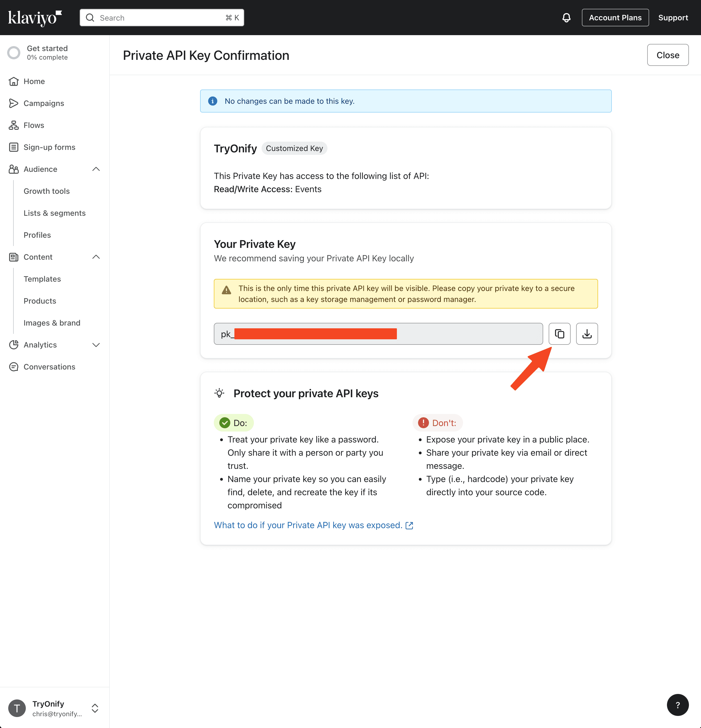This screenshot has width=701, height=728.
Task: Expand the Analytics section
Action: [96, 345]
